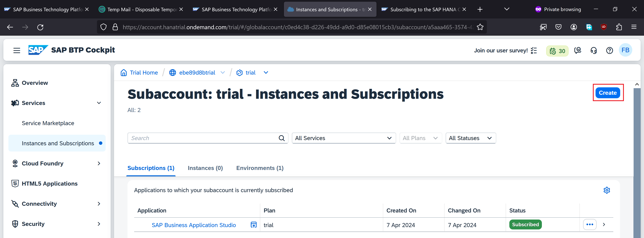The width and height of the screenshot is (644, 238).
Task: Collapse the Services navigation section
Action: [99, 103]
